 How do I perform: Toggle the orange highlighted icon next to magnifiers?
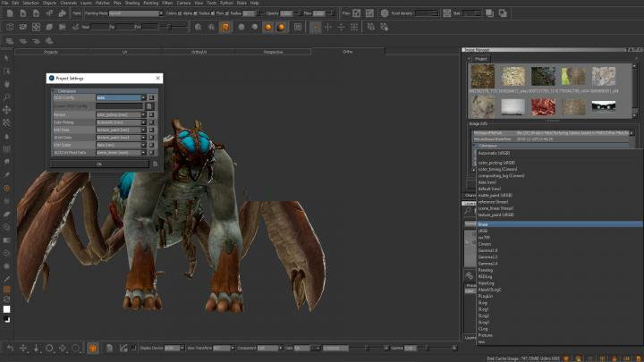[225, 27]
